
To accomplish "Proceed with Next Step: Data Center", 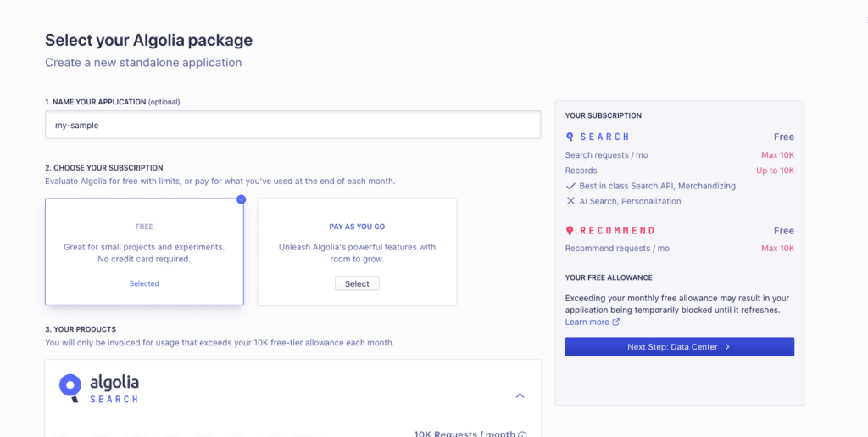I will pyautogui.click(x=679, y=347).
